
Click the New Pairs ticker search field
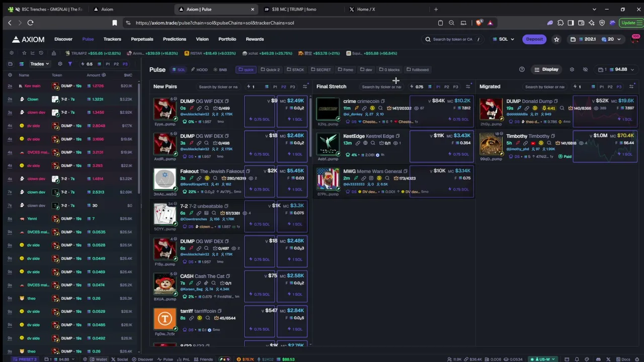click(217, 86)
